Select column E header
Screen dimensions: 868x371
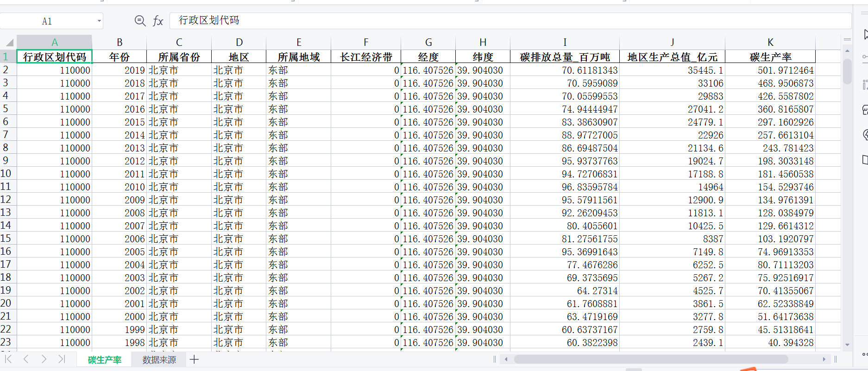(x=299, y=43)
